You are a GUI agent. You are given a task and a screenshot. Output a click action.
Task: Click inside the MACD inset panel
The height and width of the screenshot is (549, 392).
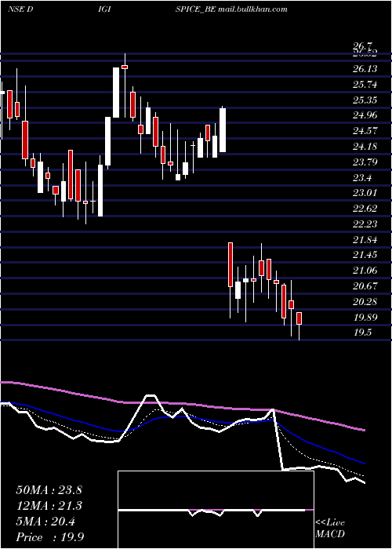point(216,510)
